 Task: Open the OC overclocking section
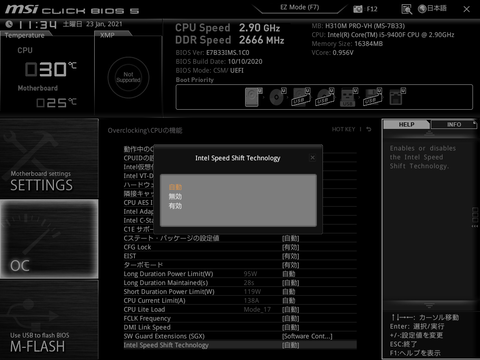pos(49,239)
